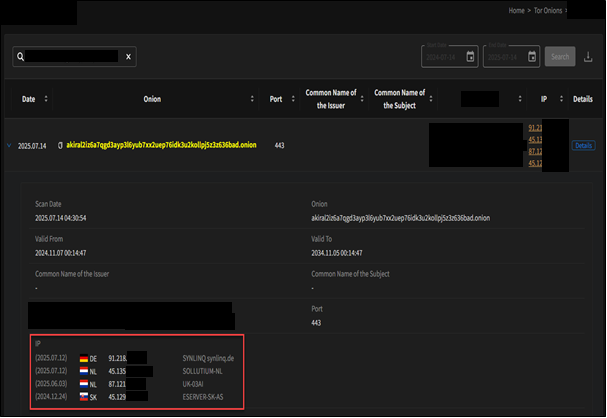
Task: Open the end date calendar picker
Action: pyautogui.click(x=532, y=57)
